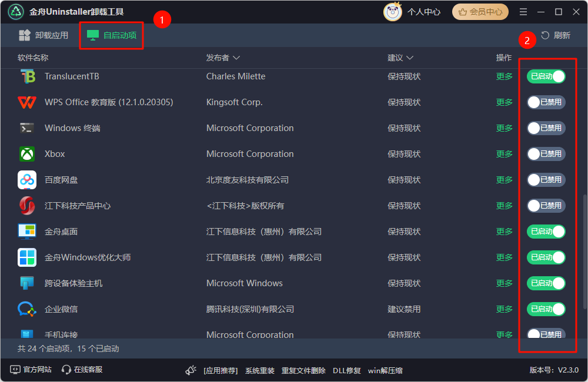Screen dimensions: 588x382
Task: Enable Windows 终端 startup toggle
Action: 546,128
